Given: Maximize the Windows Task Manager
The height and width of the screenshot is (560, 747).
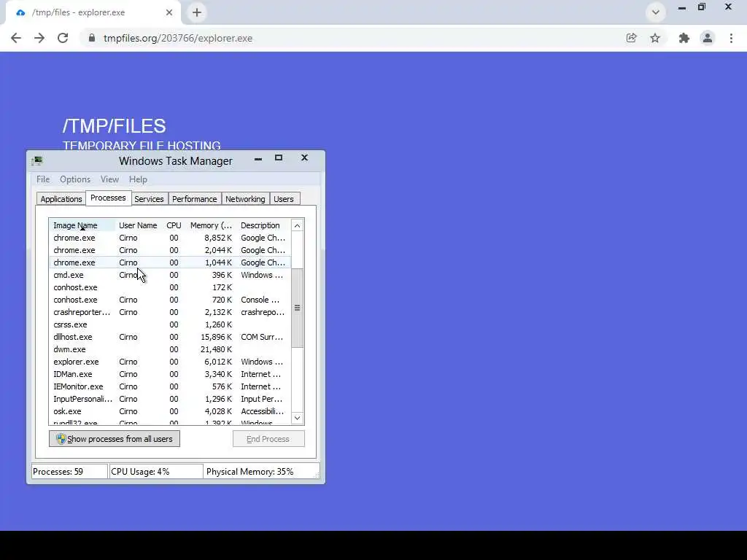Looking at the screenshot, I should (279, 158).
